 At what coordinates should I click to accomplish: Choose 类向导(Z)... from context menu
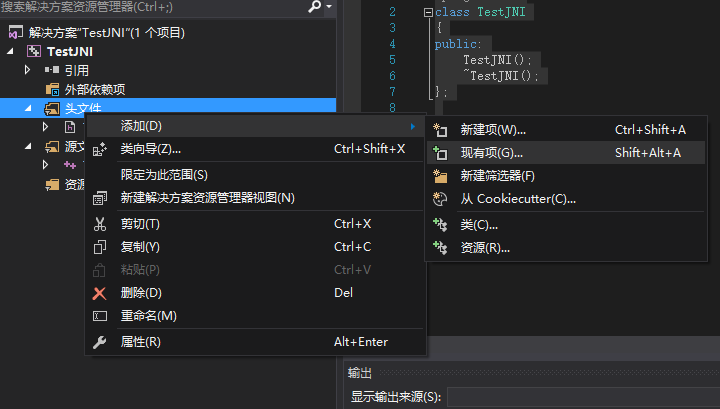151,149
